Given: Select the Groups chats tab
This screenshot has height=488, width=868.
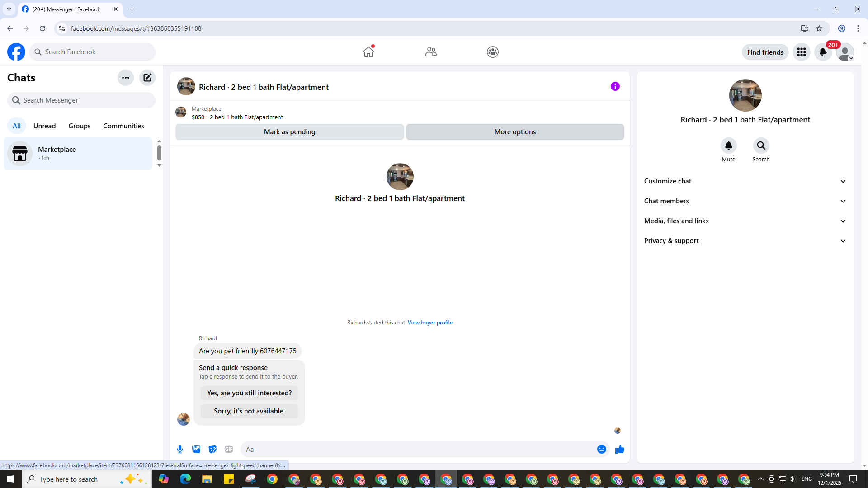Looking at the screenshot, I should click(x=80, y=126).
